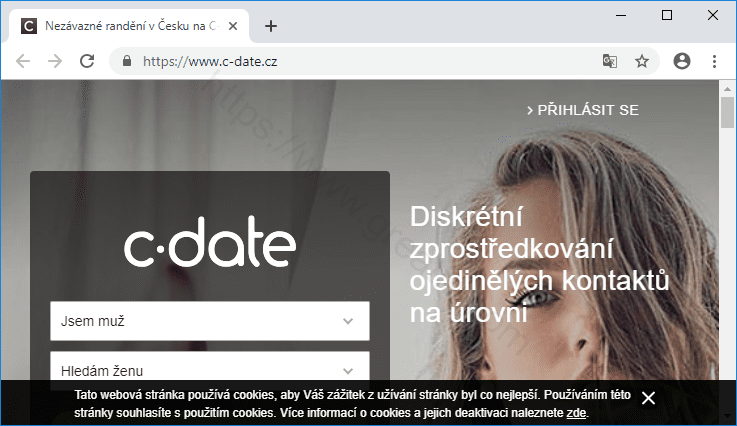Click the forward navigation arrow
This screenshot has width=737, height=426.
click(55, 61)
